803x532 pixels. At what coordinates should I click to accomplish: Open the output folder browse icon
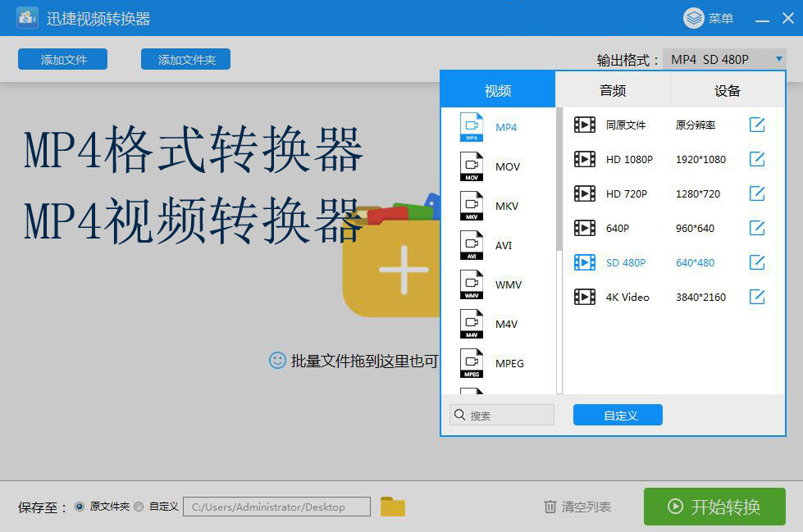coord(393,507)
